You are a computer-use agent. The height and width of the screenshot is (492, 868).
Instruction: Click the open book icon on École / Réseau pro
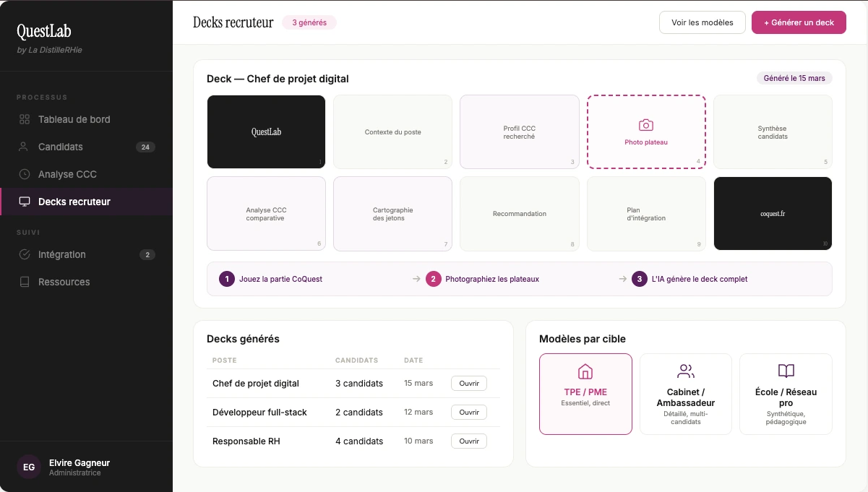(786, 371)
